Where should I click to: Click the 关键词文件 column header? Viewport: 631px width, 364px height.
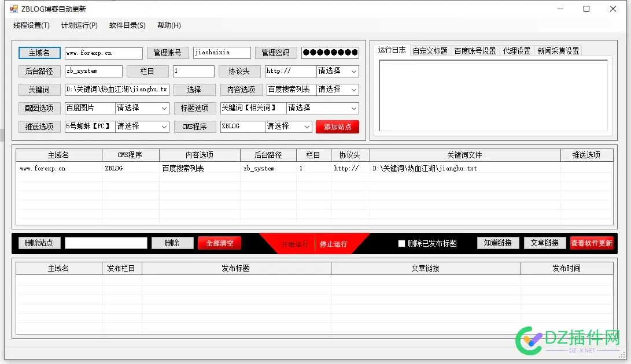click(x=465, y=155)
